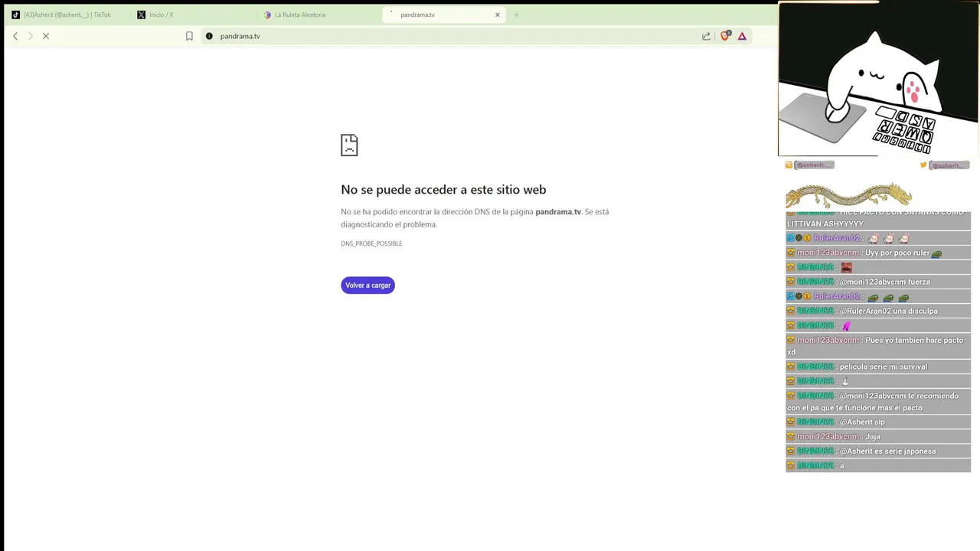Go back using the browser back arrow
Screen dimensions: 980x551
[15, 36]
